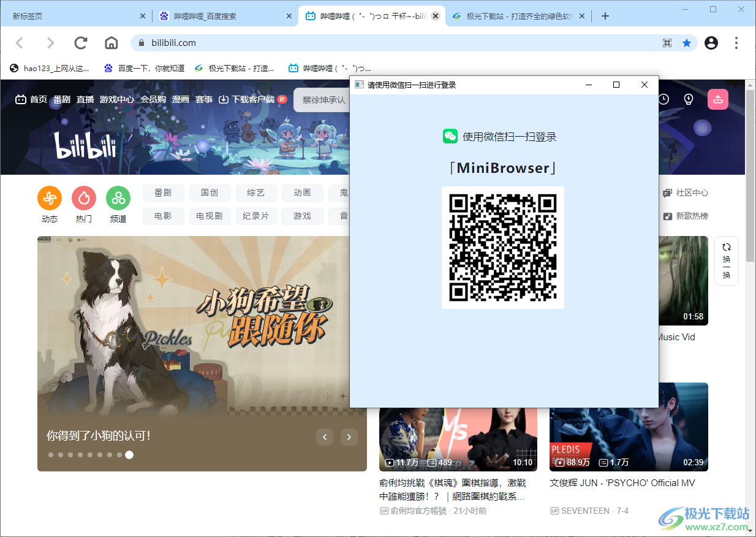
Task: Open the 新歌热榜 music chart icon
Action: click(667, 216)
